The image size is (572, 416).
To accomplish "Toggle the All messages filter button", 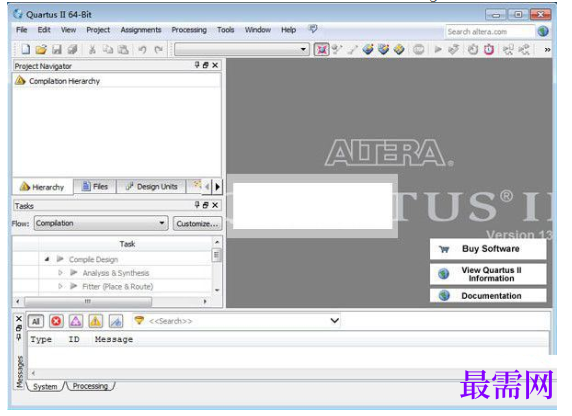I will (35, 321).
